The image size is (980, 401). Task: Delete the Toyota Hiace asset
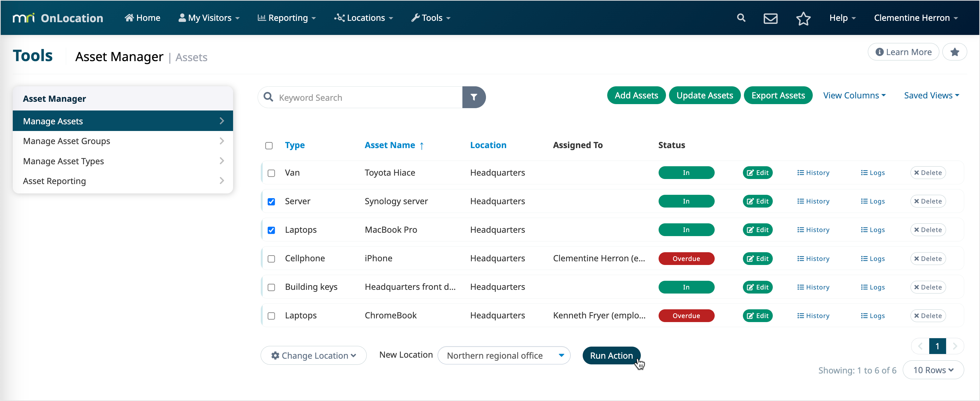(928, 172)
